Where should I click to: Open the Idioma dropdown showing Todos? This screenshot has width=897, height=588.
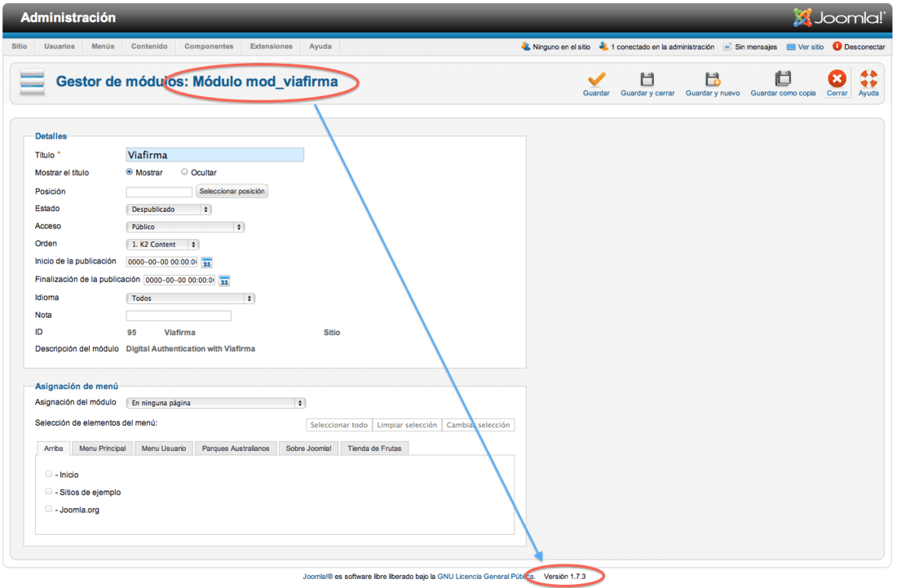pyautogui.click(x=191, y=298)
